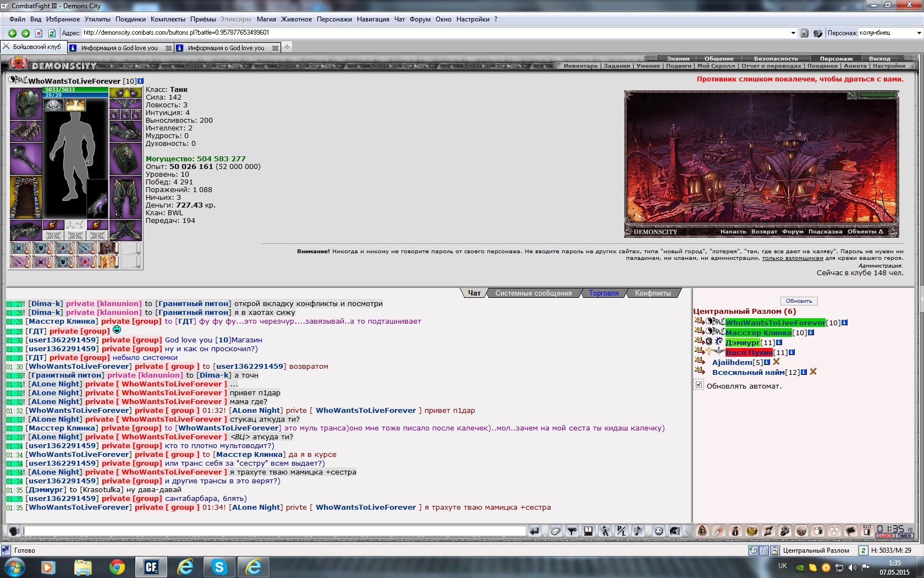Screen dimensions: 924x578
Task: Click the Напасть link under city picture
Action: click(733, 232)
